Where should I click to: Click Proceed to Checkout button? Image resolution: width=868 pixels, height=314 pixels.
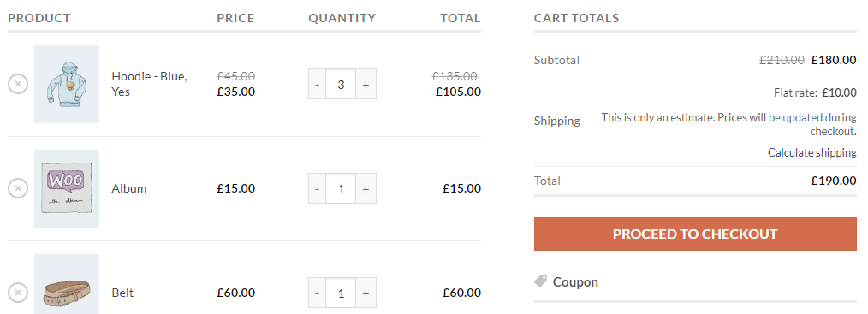695,234
